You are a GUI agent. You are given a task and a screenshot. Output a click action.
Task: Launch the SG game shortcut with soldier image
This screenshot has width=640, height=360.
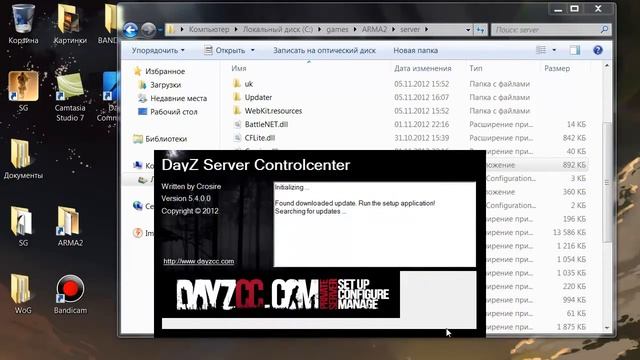23,91
